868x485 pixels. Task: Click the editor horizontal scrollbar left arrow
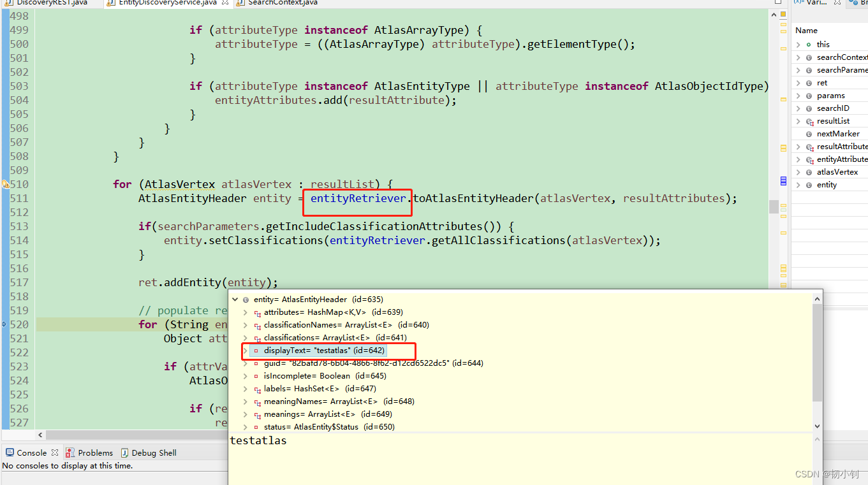41,435
